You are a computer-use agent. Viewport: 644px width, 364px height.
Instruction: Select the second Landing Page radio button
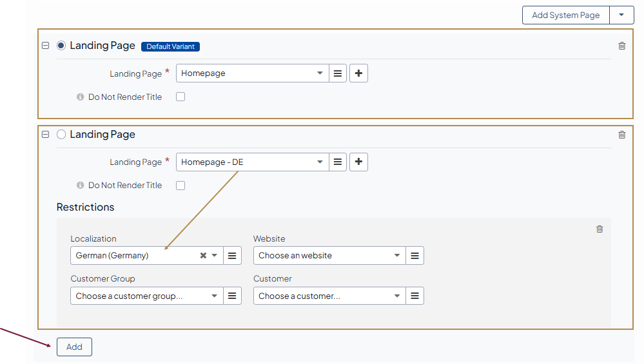(x=61, y=135)
